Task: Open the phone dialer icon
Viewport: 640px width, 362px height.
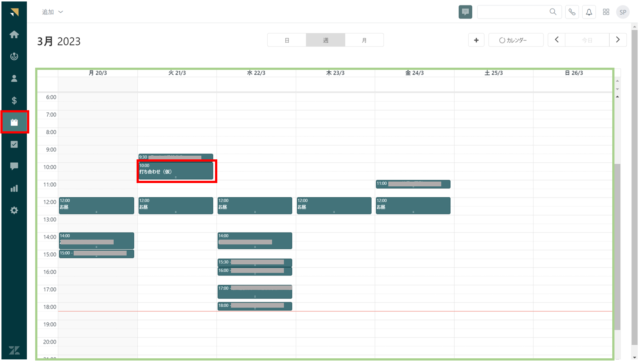Action: [572, 12]
